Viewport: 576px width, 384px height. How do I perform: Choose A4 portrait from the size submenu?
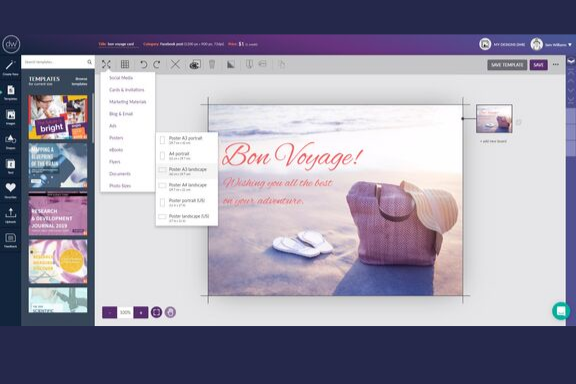coord(187,155)
